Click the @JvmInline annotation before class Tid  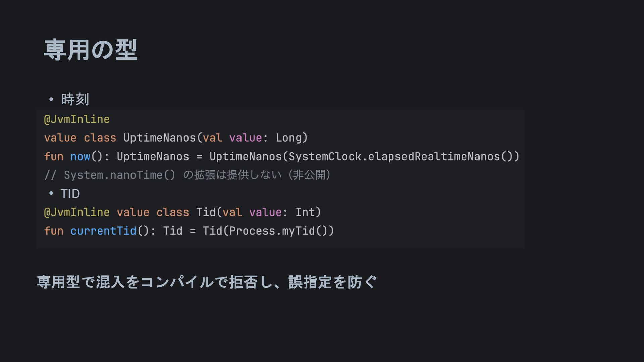77,212
